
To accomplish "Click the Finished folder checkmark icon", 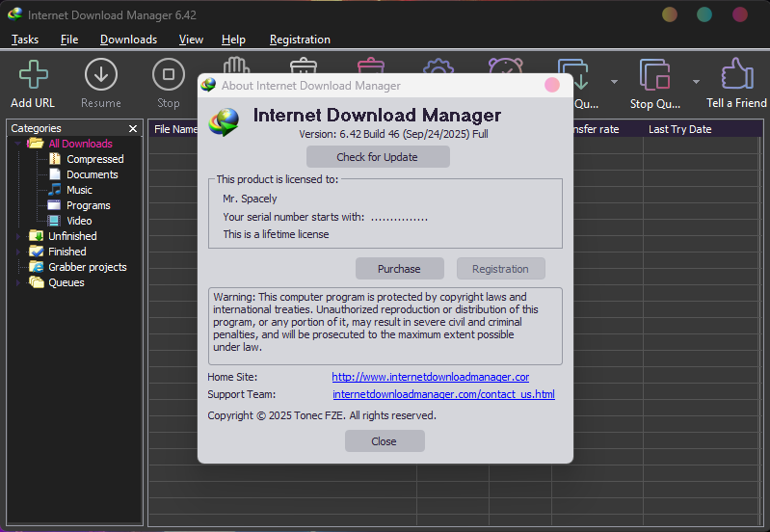I will [37, 252].
